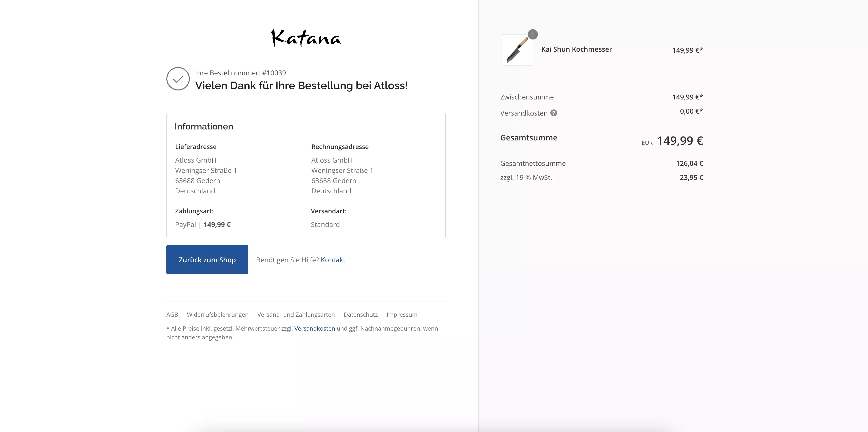This screenshot has height=432, width=868.
Task: Open the Datenschutz footer link
Action: pyautogui.click(x=361, y=314)
